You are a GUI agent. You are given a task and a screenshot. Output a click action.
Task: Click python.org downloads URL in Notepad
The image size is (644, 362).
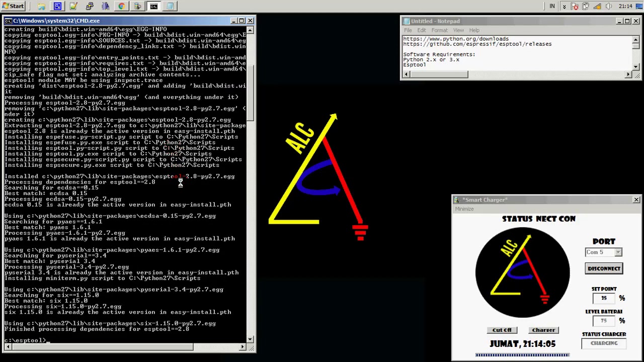pyautogui.click(x=456, y=39)
